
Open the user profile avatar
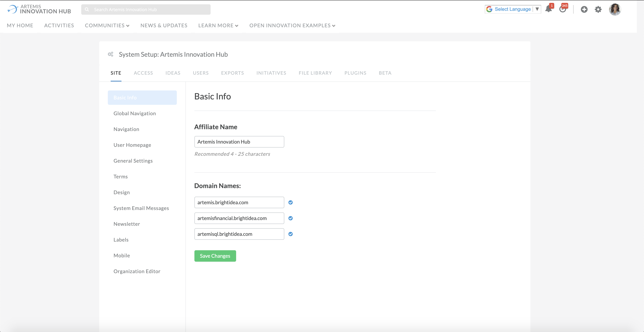615,10
